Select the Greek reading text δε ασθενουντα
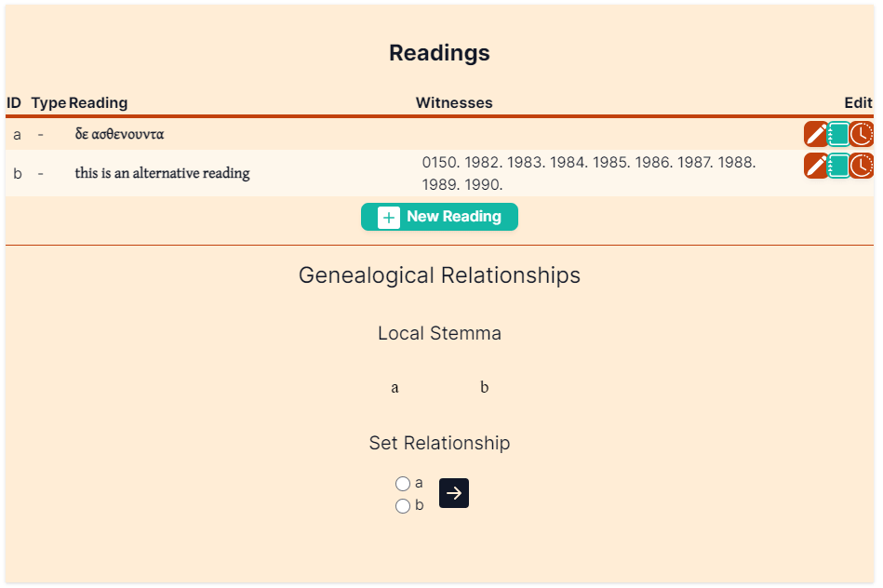883x588 pixels. (x=119, y=134)
